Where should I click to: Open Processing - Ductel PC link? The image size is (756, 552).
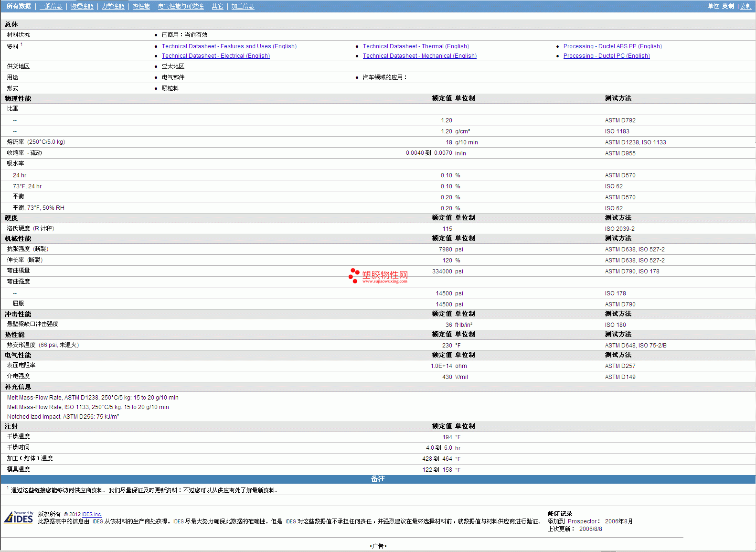[x=607, y=56]
